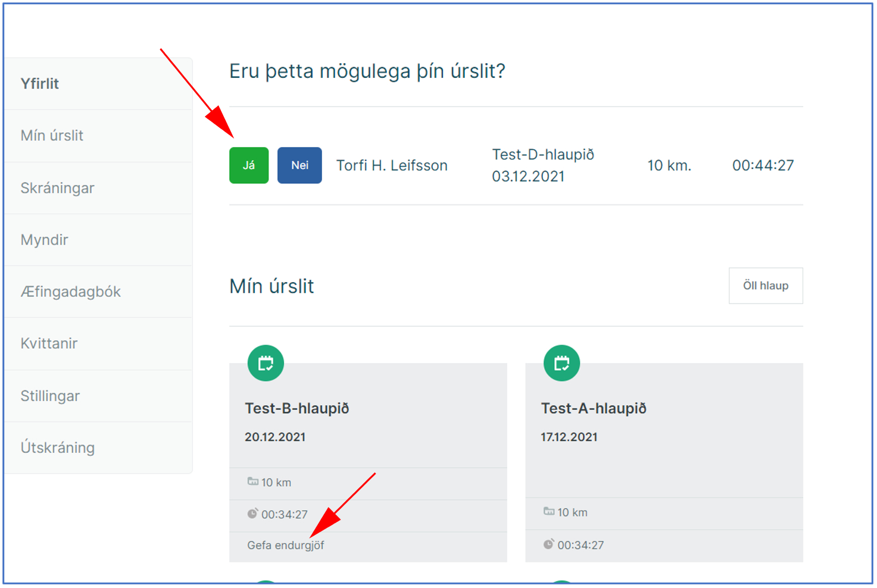Open Skráningar from the sidebar

coord(57,188)
